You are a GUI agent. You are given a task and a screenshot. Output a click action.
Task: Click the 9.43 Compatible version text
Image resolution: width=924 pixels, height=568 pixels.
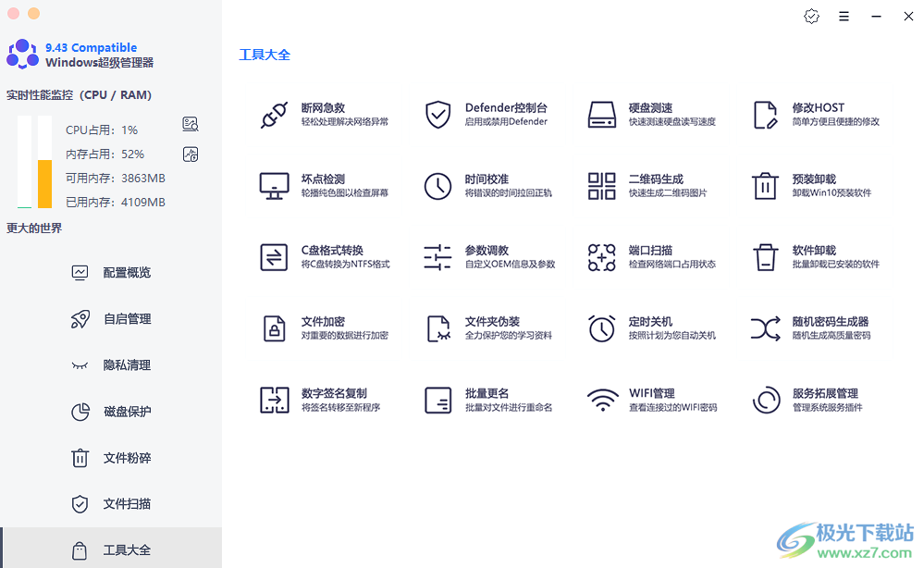click(92, 48)
